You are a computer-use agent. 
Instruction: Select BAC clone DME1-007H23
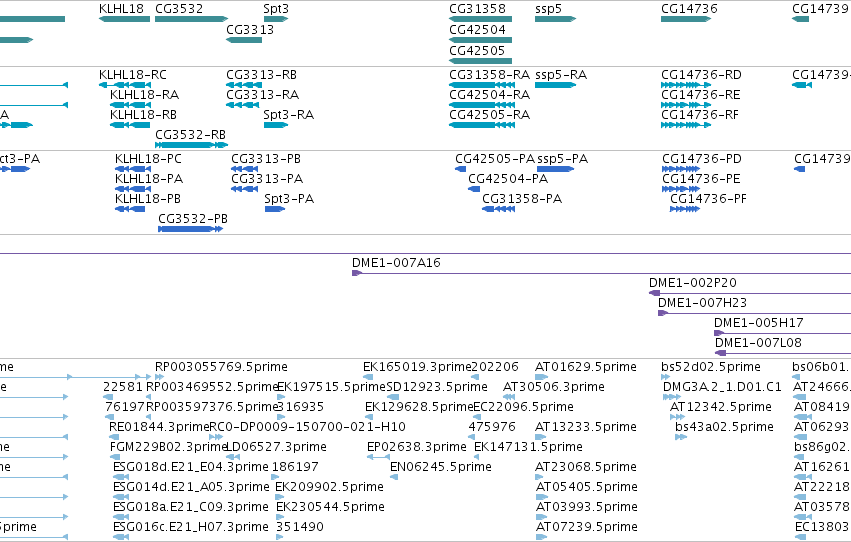pos(754,313)
